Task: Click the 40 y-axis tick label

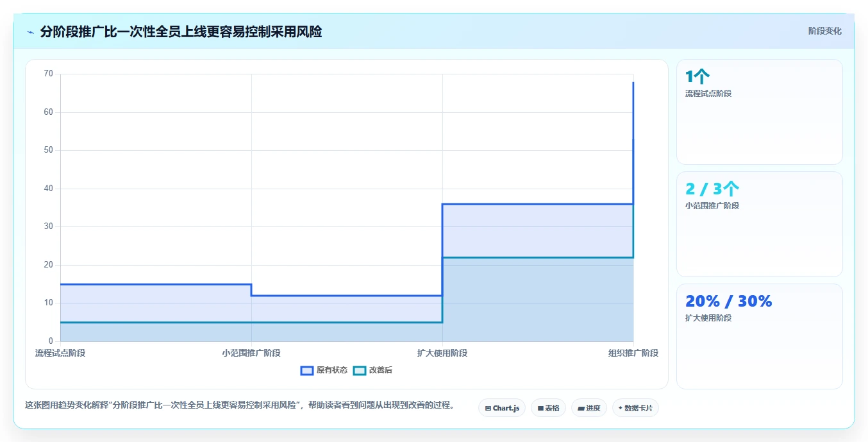Action: coord(49,189)
